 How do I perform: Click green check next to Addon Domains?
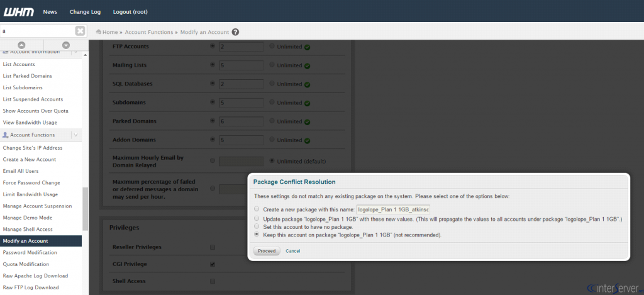pyautogui.click(x=307, y=140)
